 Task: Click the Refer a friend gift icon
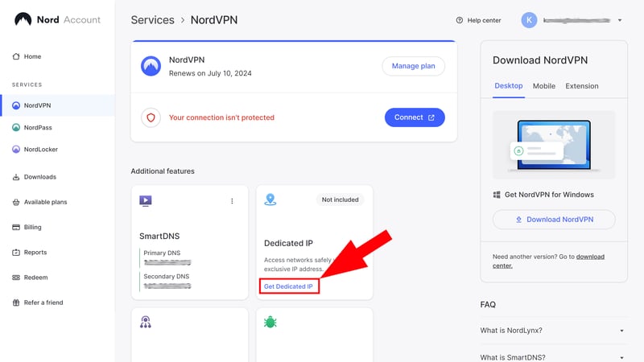click(16, 302)
